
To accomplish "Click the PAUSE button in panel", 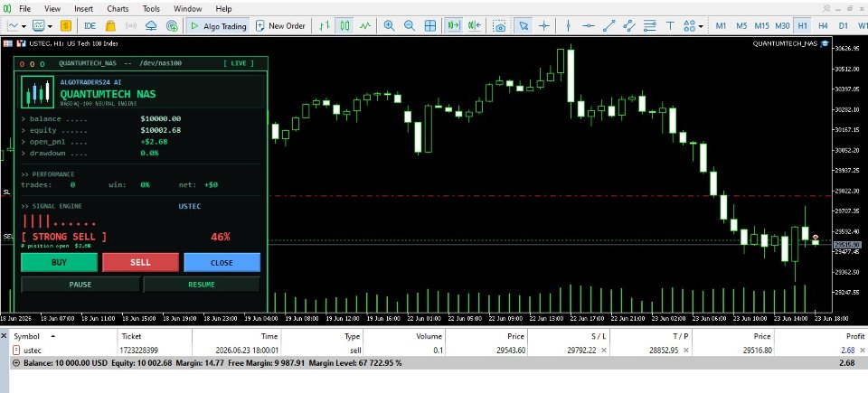I will pos(80,285).
